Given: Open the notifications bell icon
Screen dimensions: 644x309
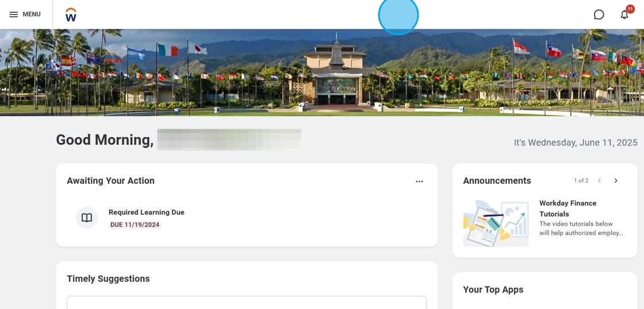Looking at the screenshot, I should (x=624, y=15).
